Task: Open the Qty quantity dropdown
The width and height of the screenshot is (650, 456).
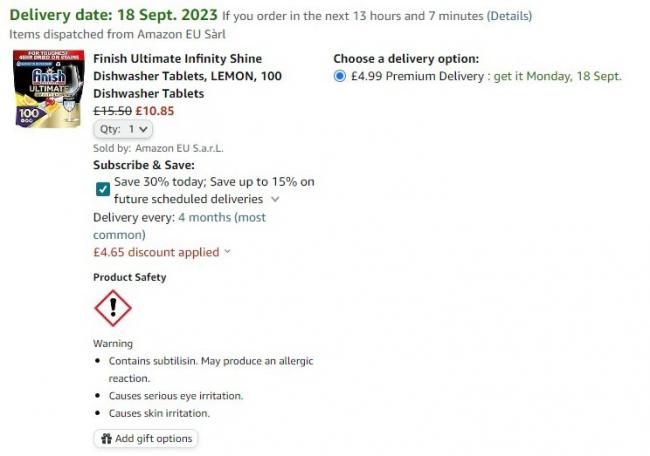Action: (123, 129)
